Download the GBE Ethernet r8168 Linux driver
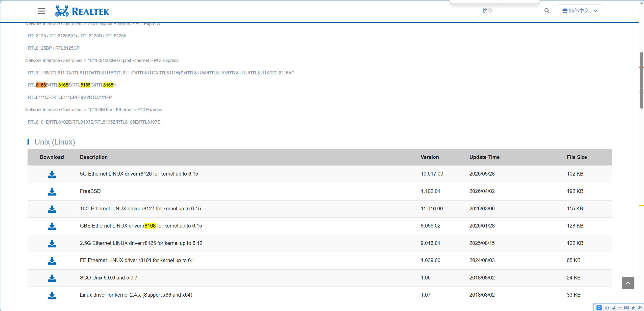This screenshot has width=644, height=311. click(x=52, y=226)
